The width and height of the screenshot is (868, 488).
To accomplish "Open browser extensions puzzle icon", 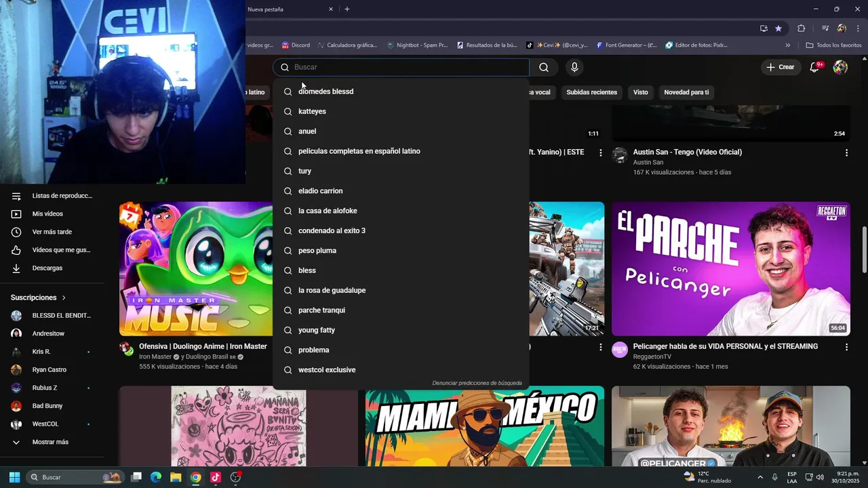I will (x=802, y=28).
